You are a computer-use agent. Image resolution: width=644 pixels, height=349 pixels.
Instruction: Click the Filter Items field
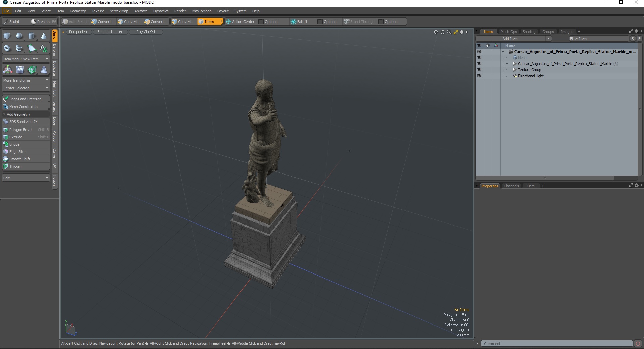[x=599, y=39]
